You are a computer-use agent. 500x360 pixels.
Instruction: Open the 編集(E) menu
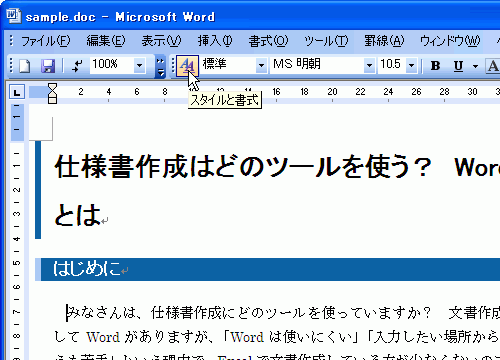click(106, 41)
